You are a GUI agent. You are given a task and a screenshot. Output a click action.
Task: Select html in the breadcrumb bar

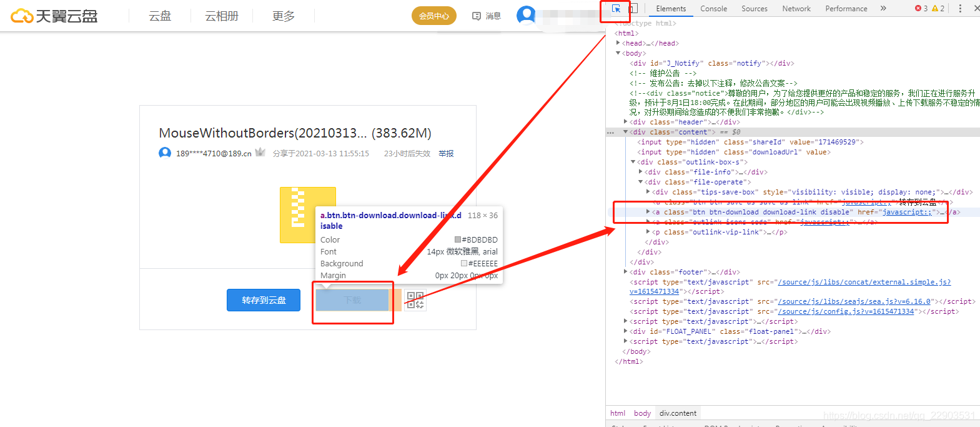[x=618, y=413]
